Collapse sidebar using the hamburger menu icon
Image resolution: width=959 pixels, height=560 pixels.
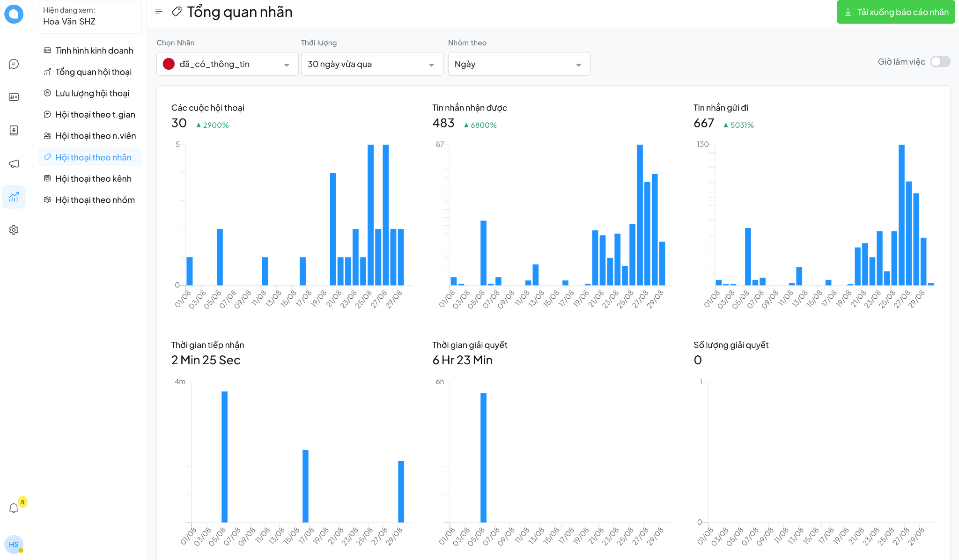pyautogui.click(x=159, y=12)
